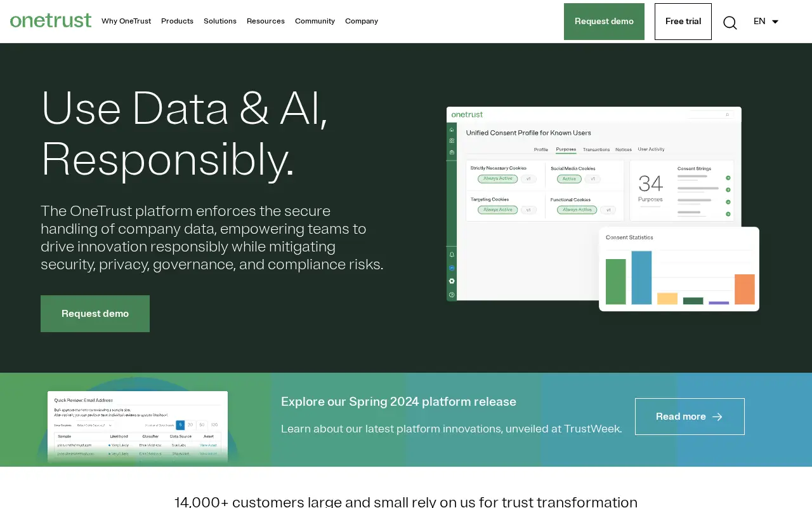This screenshot has width=812, height=508.
Task: Open the EN language dropdown
Action: click(x=766, y=22)
